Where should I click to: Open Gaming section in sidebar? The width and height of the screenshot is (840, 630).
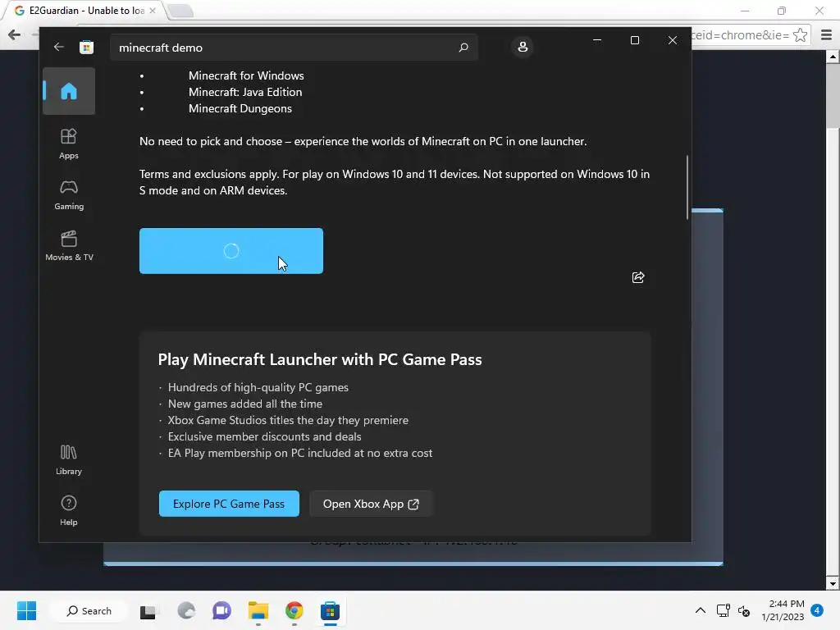pos(69,194)
